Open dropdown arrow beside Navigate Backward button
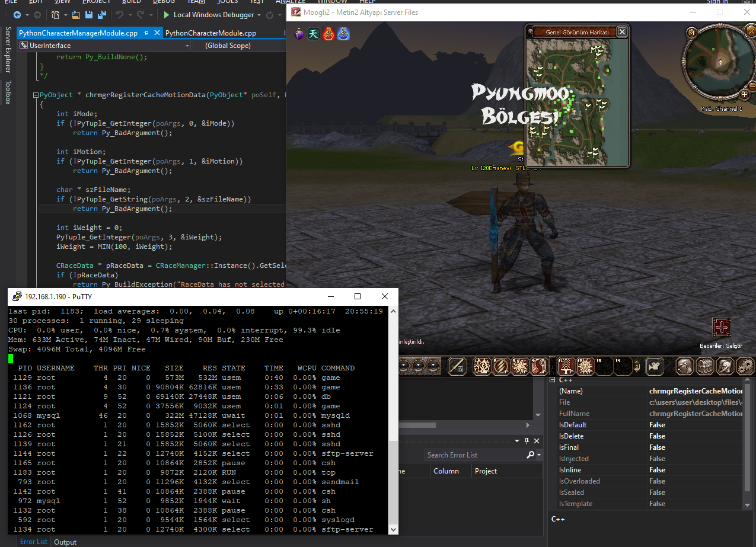This screenshot has width=756, height=547. (27, 15)
